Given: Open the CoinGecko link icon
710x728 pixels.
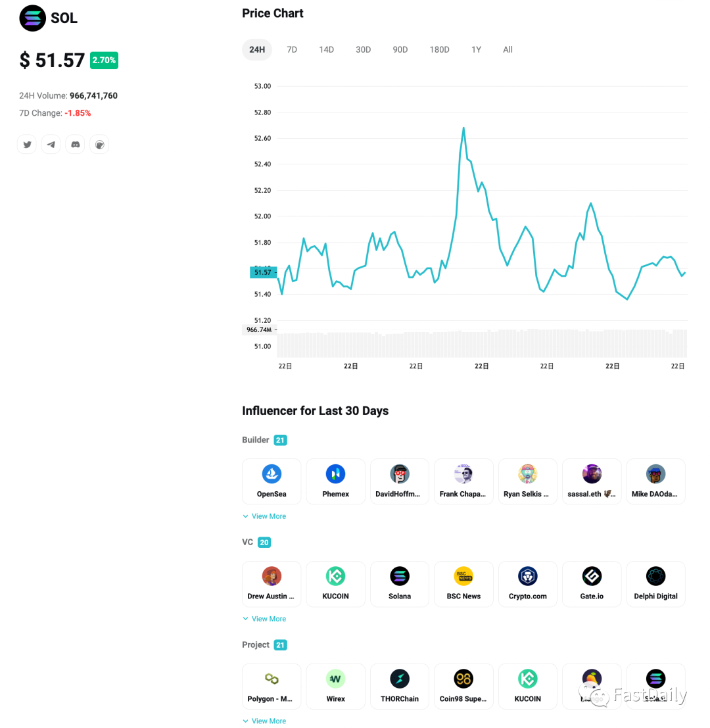Looking at the screenshot, I should pos(99,145).
